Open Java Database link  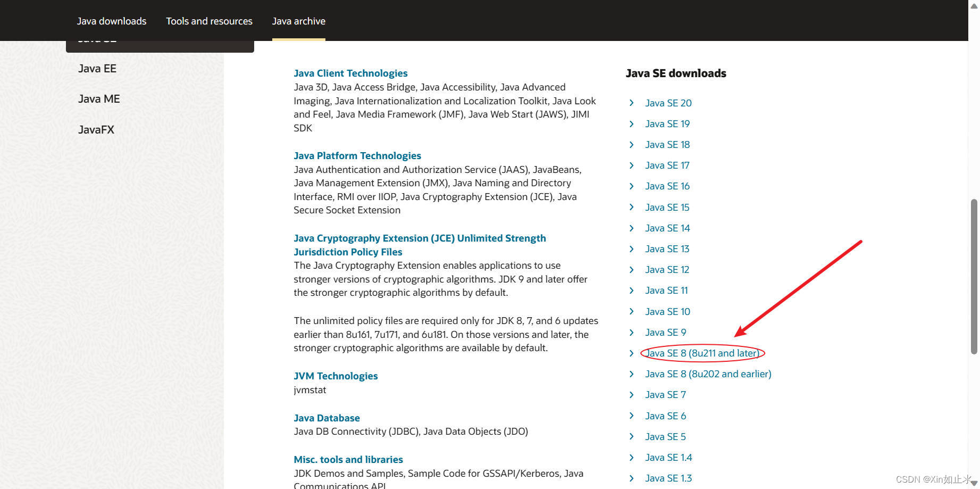(x=326, y=418)
